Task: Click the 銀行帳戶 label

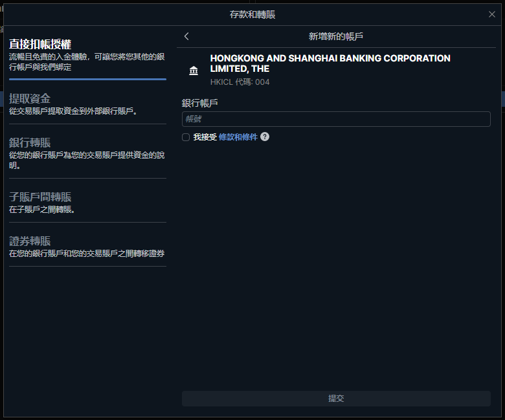Action: pyautogui.click(x=199, y=103)
